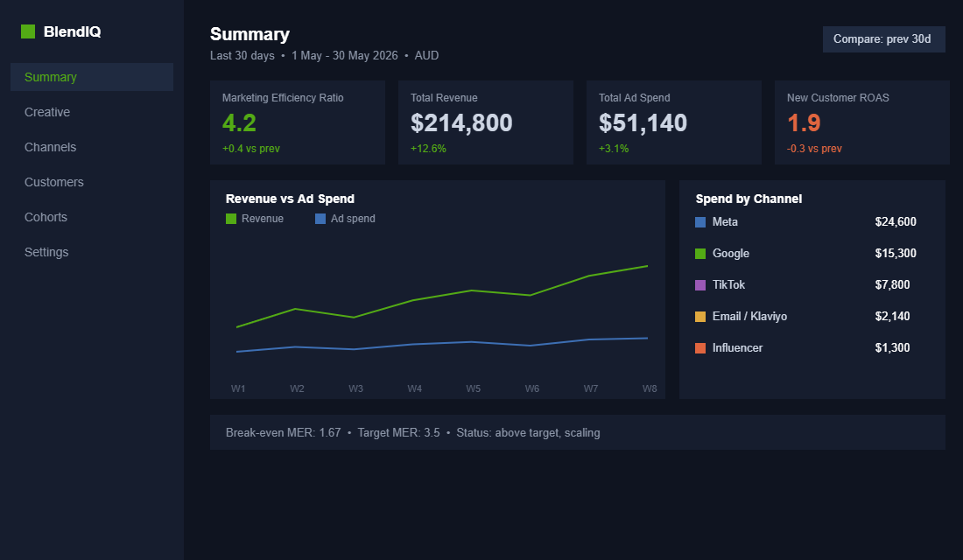Click the Email / Klaviyo value $2,140

892,316
